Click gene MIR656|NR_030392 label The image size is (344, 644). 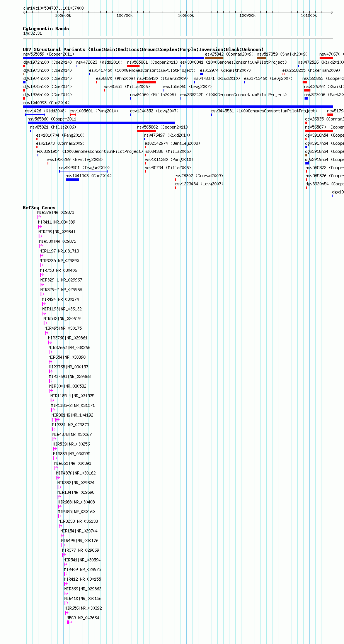click(83, 608)
